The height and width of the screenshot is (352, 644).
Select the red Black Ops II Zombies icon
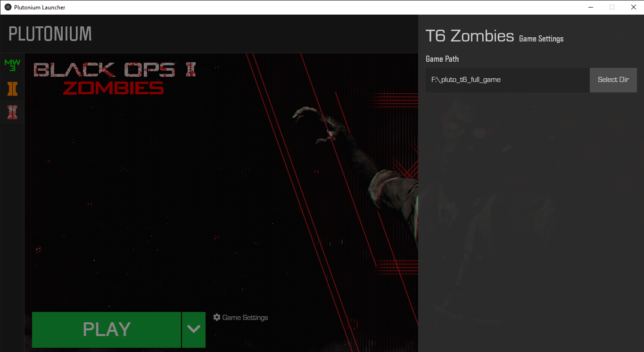point(12,112)
